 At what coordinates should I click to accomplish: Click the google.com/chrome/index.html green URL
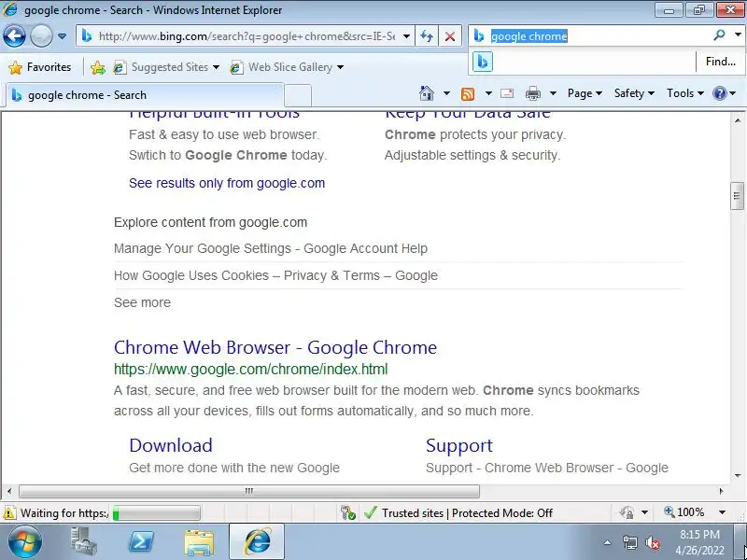pyautogui.click(x=250, y=370)
